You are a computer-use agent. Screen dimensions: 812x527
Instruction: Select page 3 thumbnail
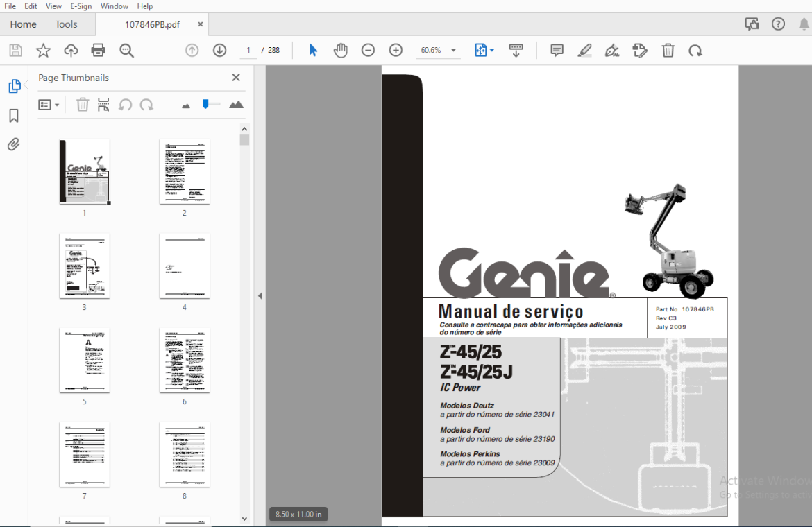[85, 266]
